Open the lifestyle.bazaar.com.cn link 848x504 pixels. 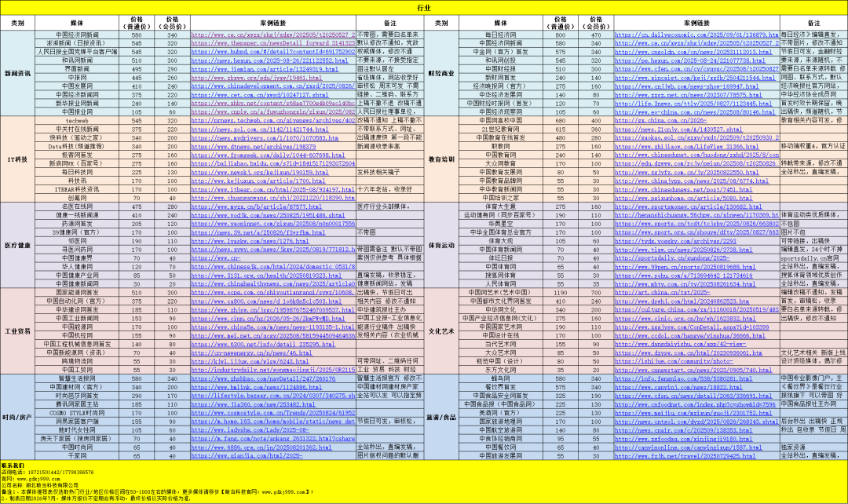(272, 396)
